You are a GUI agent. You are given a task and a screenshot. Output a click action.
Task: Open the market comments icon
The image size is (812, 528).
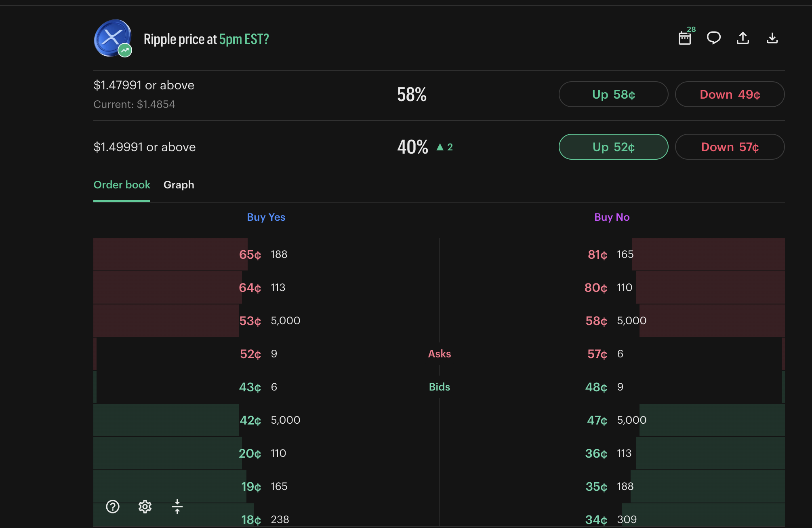tap(714, 38)
